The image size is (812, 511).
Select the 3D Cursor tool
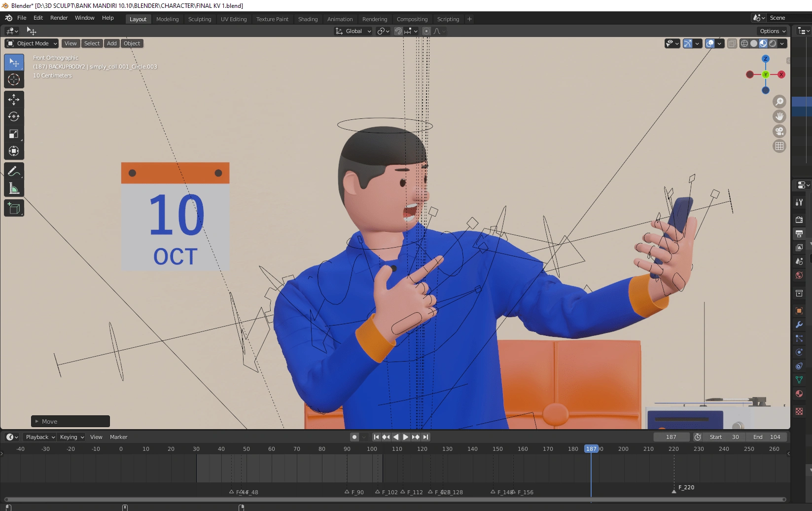pos(14,79)
